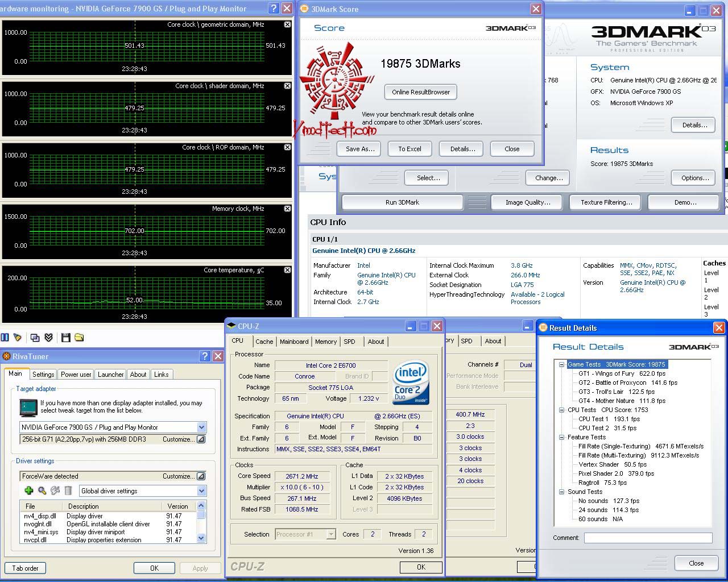Click the overlapping windows icon in monitoring toolbar
Viewport: 728px width, 582px height.
35,338
